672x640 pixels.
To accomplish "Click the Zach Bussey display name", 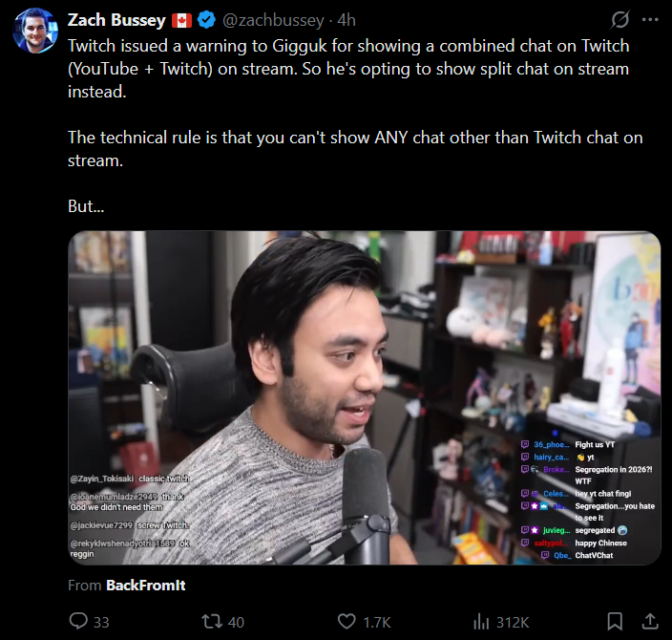I will (x=116, y=20).
